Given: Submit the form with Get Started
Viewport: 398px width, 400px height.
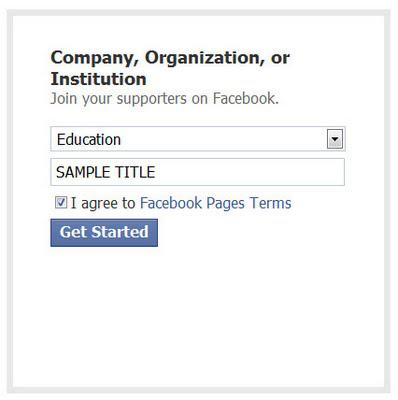Looking at the screenshot, I should click(x=104, y=233).
